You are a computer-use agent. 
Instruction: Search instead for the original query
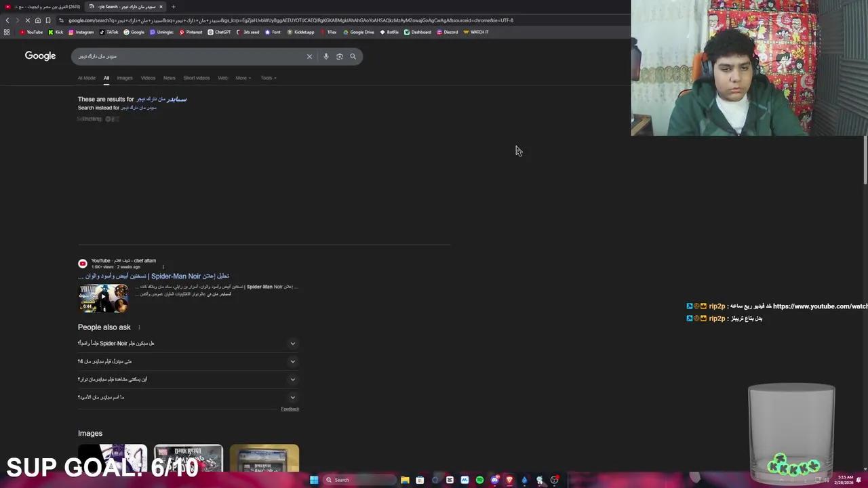point(138,108)
